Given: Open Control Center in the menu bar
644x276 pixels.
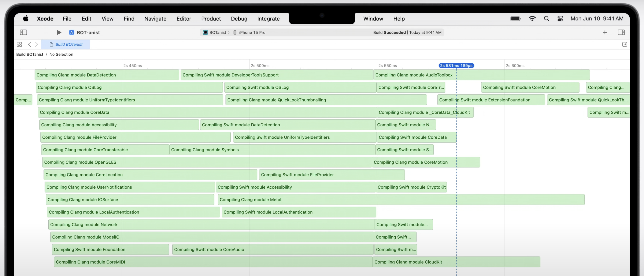Looking at the screenshot, I should tap(560, 19).
